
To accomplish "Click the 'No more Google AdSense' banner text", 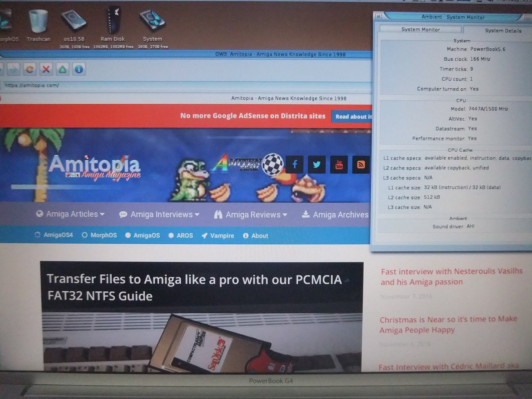I will coord(253,116).
